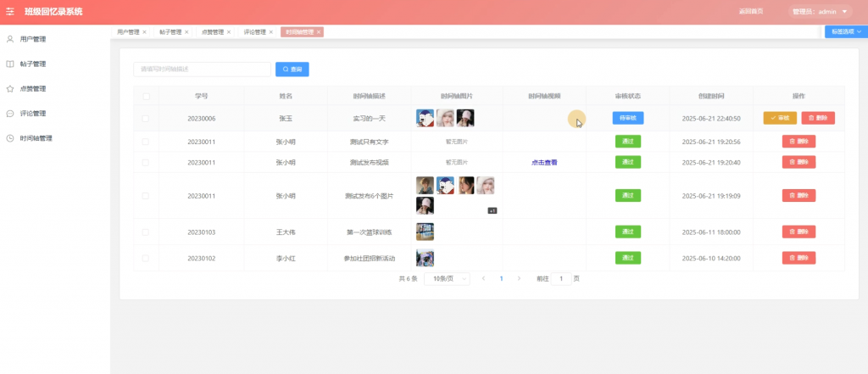Check the row checkbox for 王大伟
This screenshot has height=374, width=868.
click(x=146, y=232)
